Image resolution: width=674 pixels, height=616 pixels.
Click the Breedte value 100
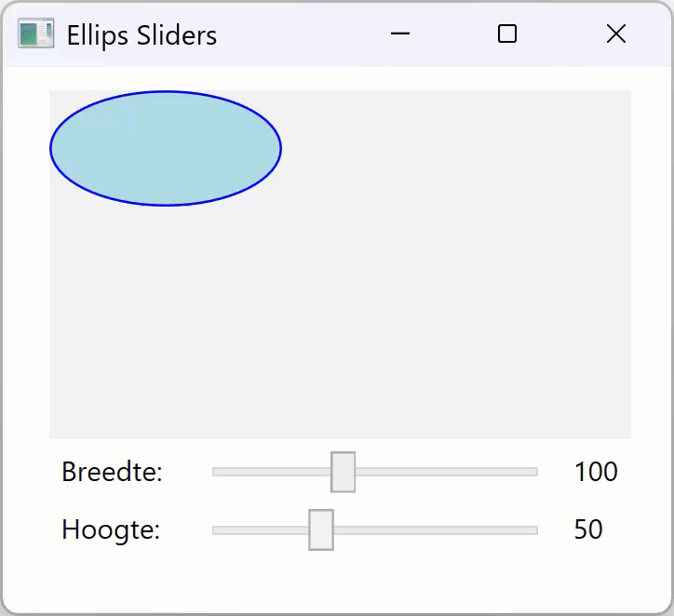tap(596, 472)
